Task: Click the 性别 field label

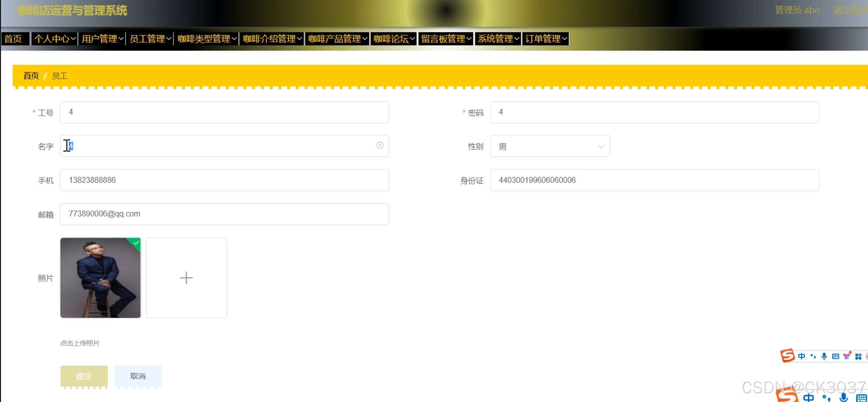Action: [x=475, y=147]
